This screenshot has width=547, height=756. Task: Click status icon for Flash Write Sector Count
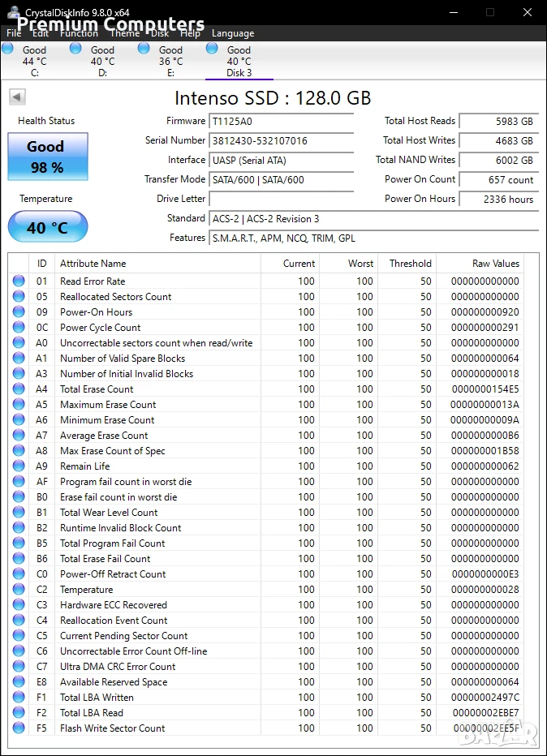tap(19, 728)
